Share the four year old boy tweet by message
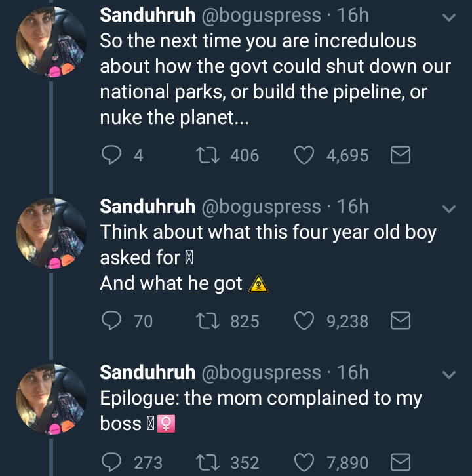This screenshot has height=476, width=472. point(401,321)
